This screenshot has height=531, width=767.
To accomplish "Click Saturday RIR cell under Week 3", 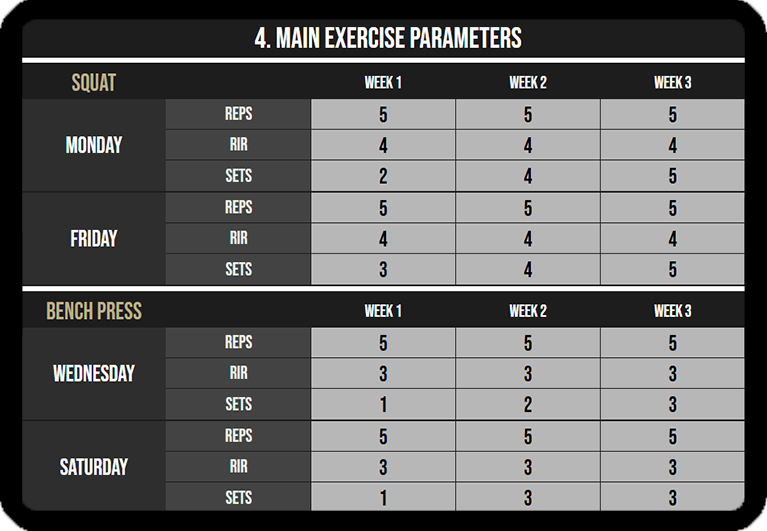I will point(672,467).
